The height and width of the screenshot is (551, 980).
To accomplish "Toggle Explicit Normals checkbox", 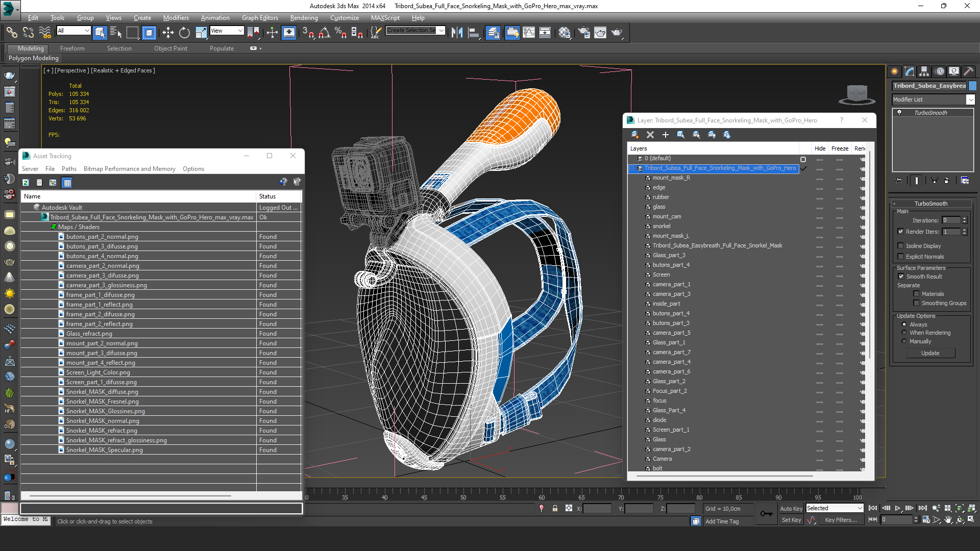I will point(901,257).
